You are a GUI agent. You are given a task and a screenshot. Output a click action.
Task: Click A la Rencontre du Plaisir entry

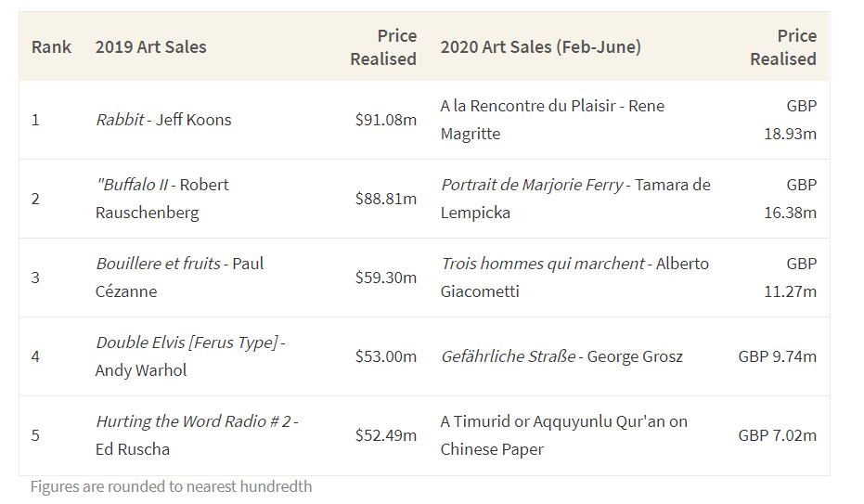coord(552,120)
